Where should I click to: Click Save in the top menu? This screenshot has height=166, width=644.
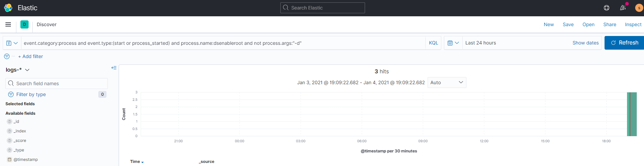(x=568, y=24)
